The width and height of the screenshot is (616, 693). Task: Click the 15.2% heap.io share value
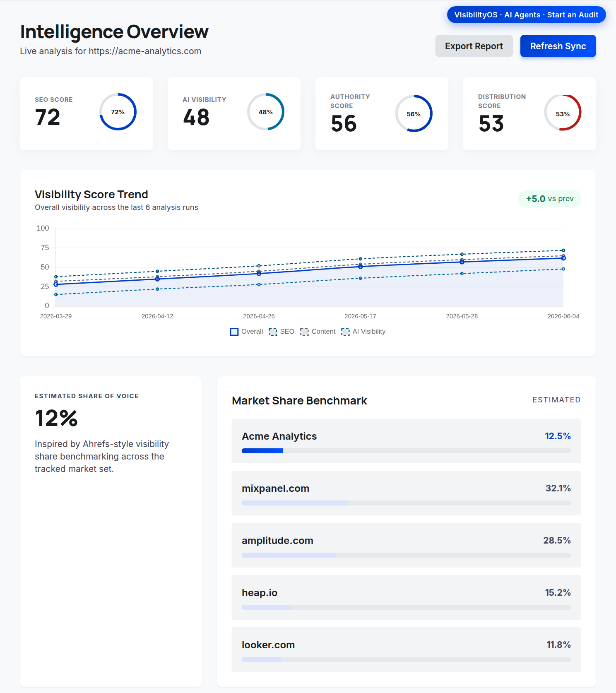(558, 592)
